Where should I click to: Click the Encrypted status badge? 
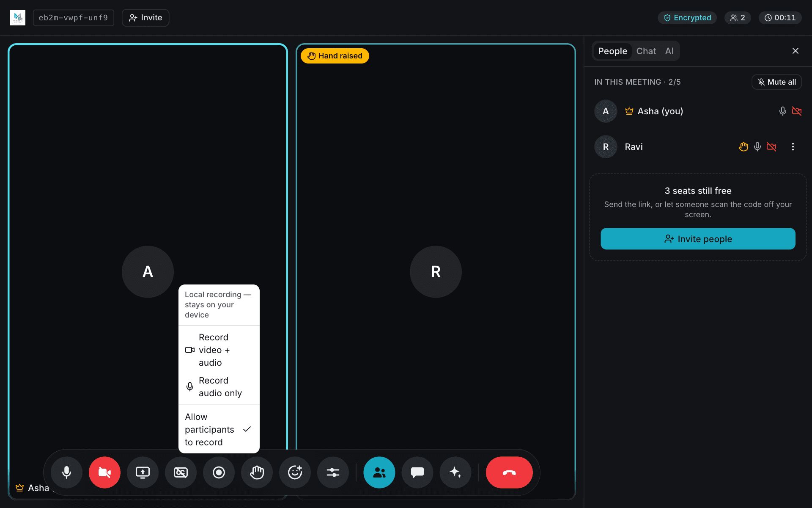pyautogui.click(x=687, y=18)
